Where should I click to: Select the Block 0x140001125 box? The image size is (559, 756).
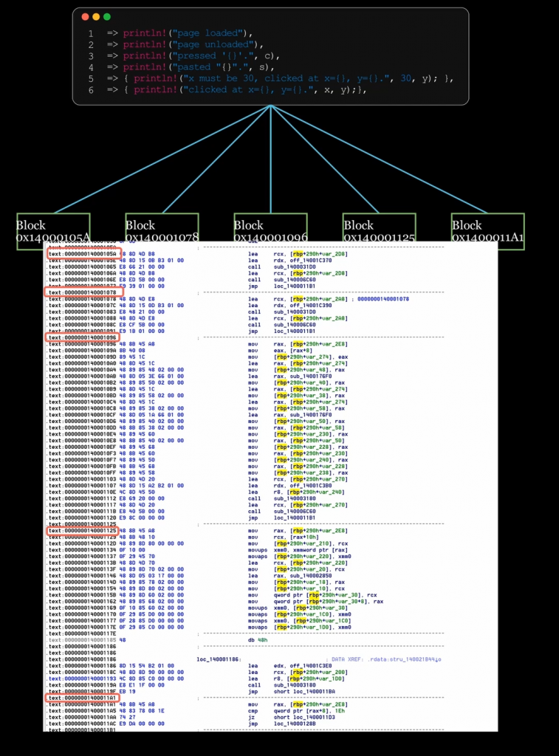pyautogui.click(x=379, y=227)
